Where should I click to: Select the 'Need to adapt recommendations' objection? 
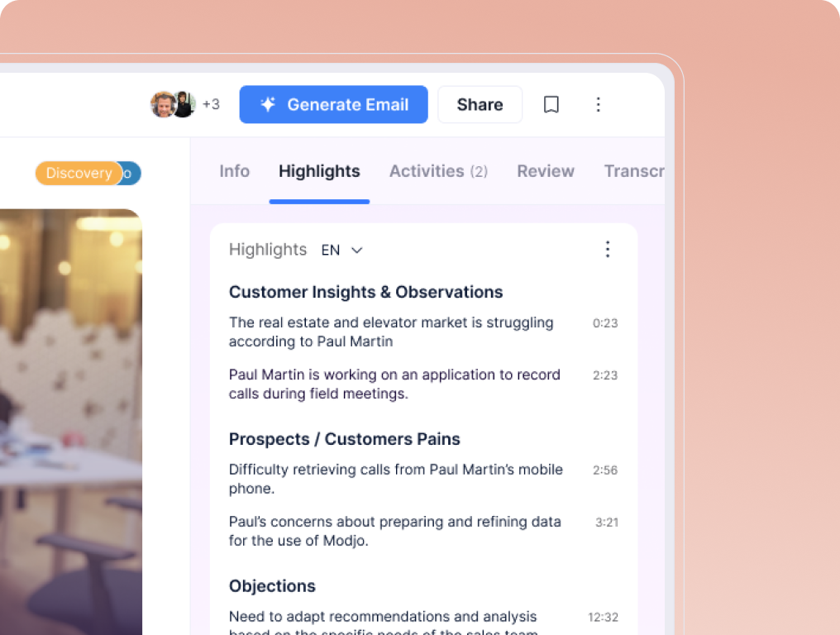[383, 622]
